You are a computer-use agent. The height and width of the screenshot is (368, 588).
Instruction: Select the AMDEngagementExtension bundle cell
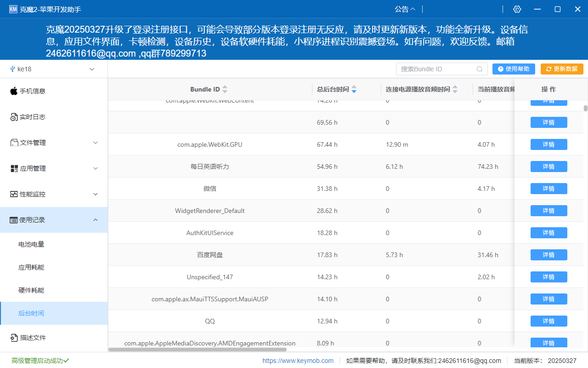click(210, 343)
